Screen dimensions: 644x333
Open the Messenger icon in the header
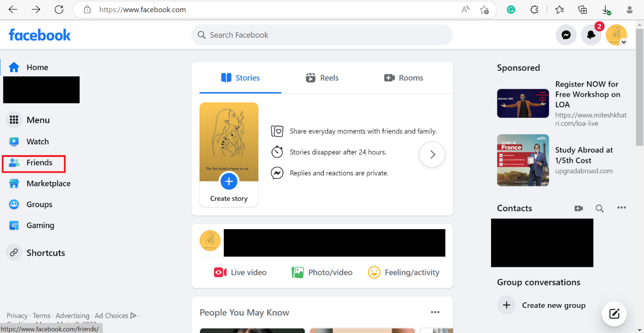pyautogui.click(x=566, y=35)
